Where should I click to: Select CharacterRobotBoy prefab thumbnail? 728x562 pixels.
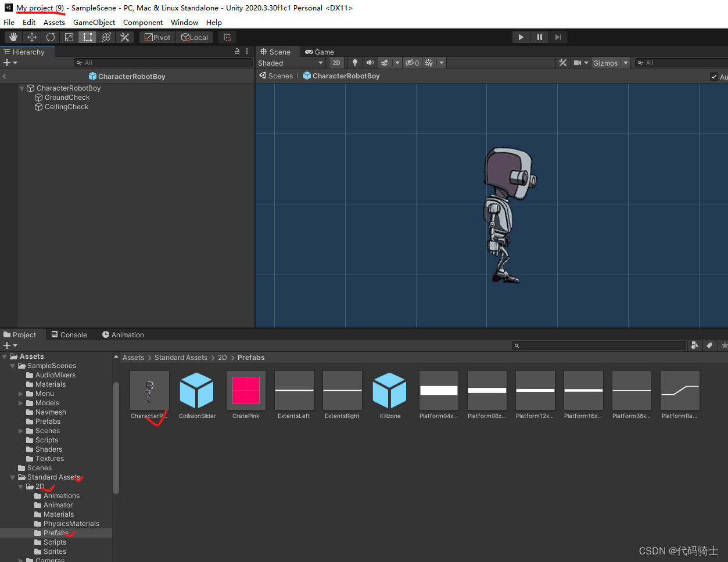point(149,390)
